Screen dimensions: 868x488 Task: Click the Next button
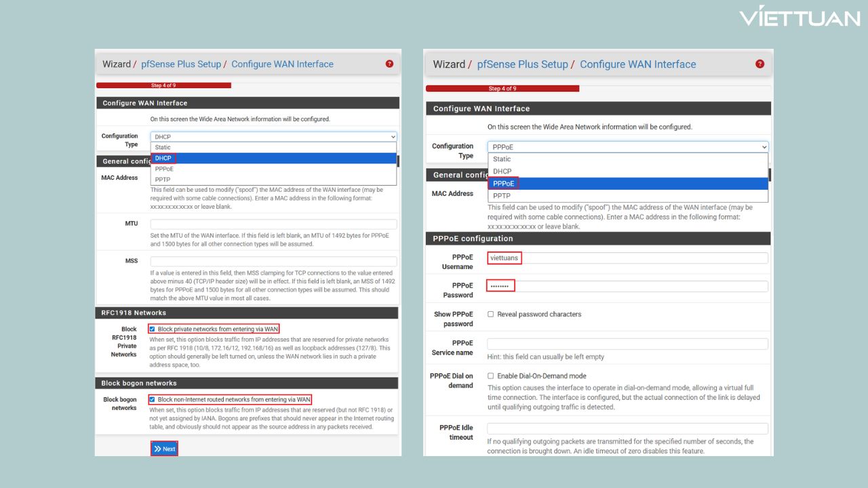[164, 449]
